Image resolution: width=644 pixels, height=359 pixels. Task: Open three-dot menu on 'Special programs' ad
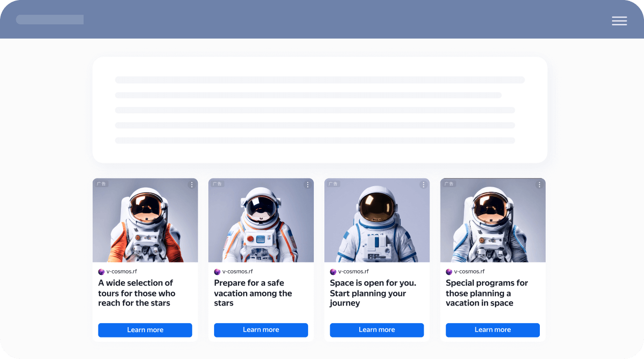pos(539,185)
